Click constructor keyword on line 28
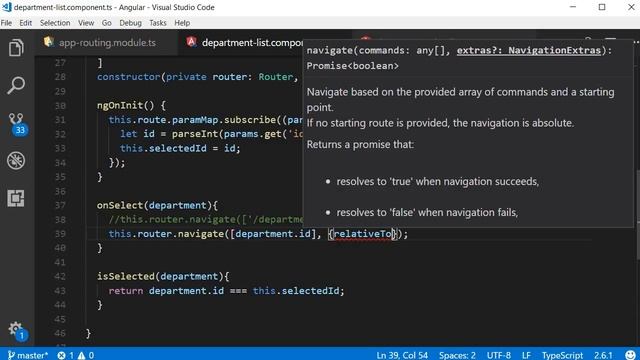 pyautogui.click(x=129, y=77)
